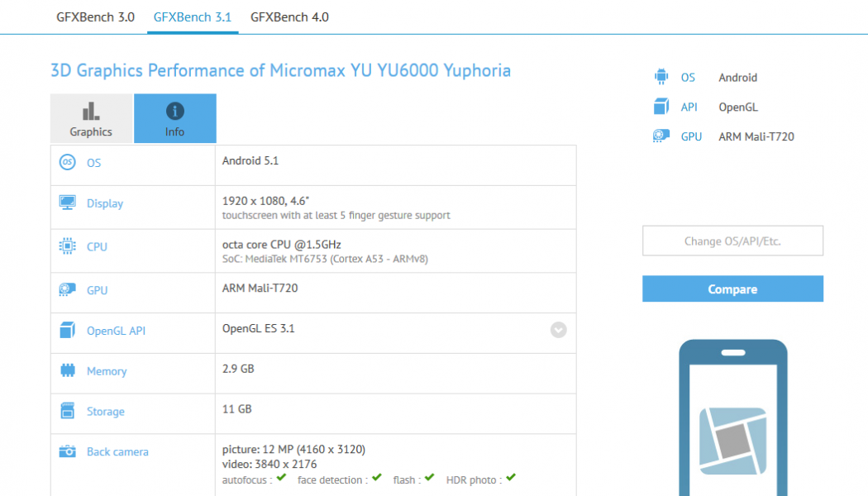Switch to the GFXBench 4.0 tab
This screenshot has width=868, height=496.
click(289, 17)
